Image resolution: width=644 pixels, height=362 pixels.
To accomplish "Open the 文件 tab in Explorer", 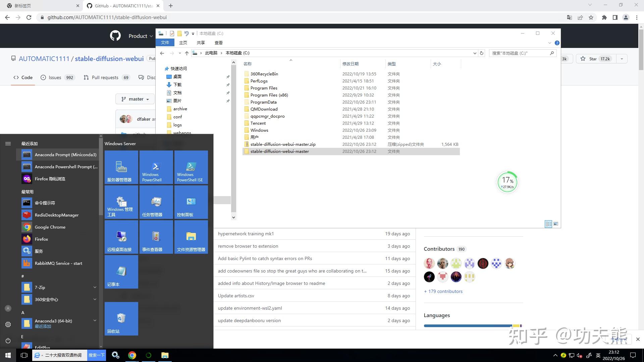I will pos(165,43).
